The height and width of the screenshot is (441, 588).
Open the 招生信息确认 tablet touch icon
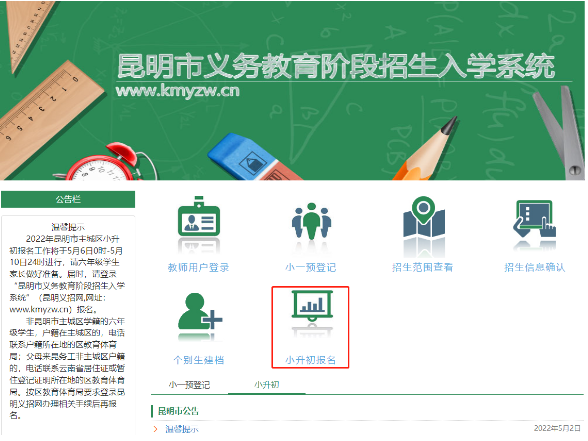pos(534,219)
